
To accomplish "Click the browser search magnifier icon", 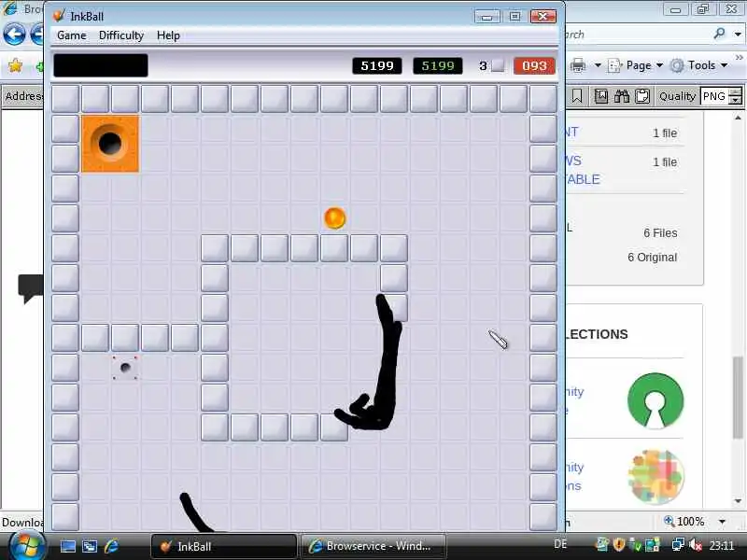I will pyautogui.click(x=720, y=34).
